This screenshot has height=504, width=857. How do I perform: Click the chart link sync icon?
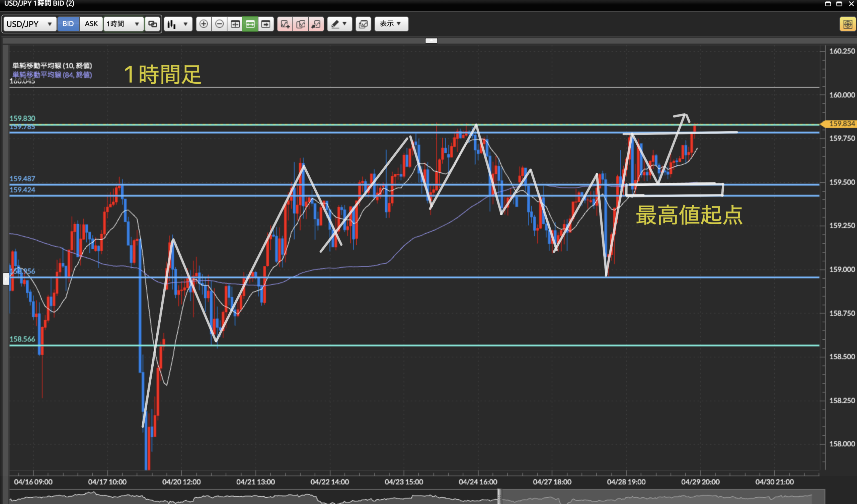(152, 24)
